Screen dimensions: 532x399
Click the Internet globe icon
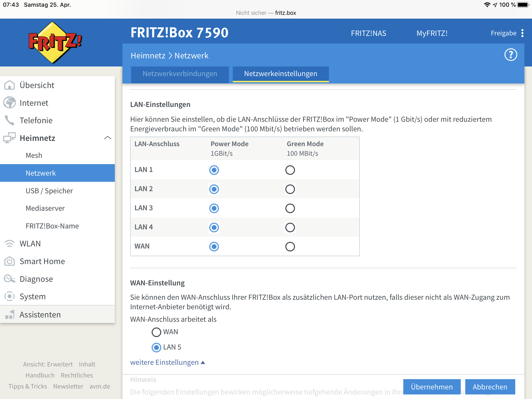tap(10, 103)
